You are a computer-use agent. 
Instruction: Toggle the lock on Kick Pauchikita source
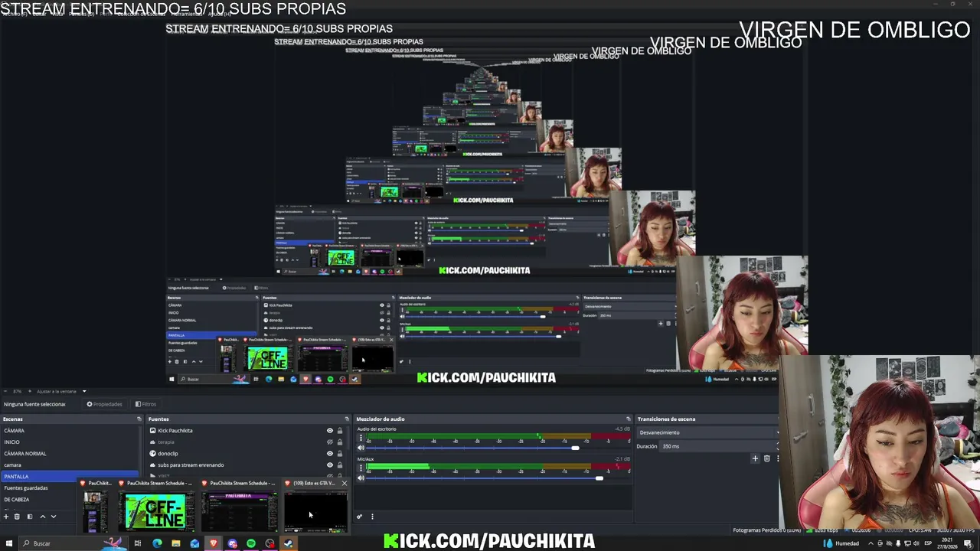pyautogui.click(x=340, y=430)
